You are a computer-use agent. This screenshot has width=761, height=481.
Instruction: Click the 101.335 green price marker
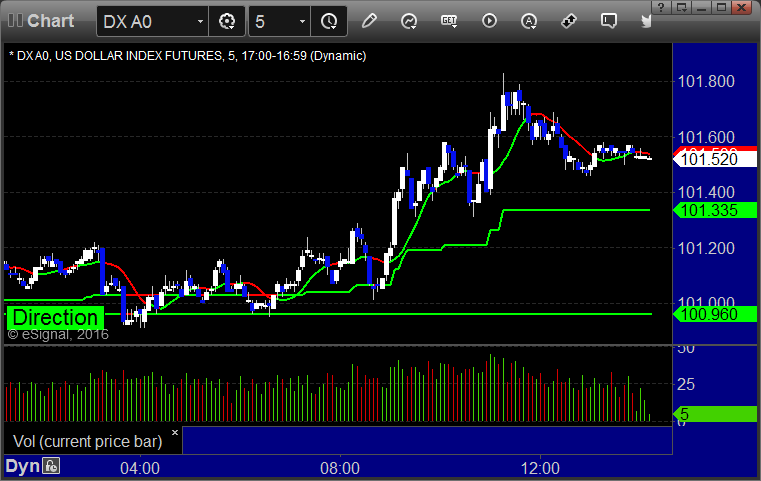point(715,210)
